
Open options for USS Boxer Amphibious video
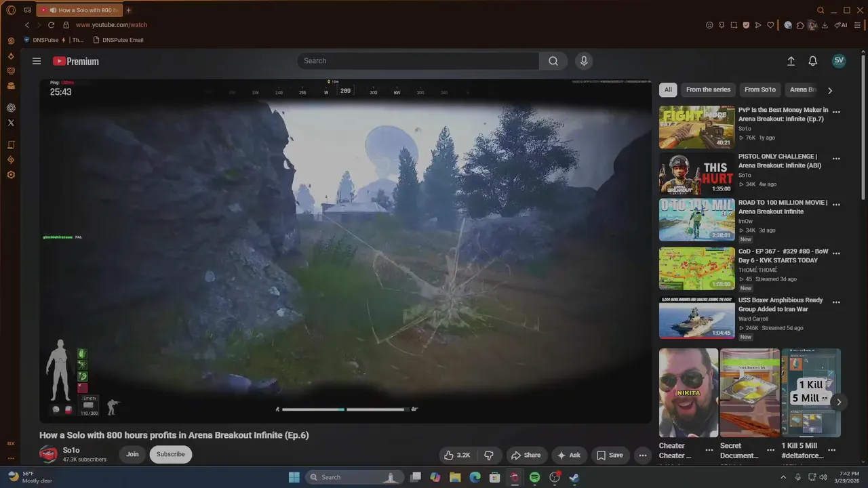pos(836,302)
